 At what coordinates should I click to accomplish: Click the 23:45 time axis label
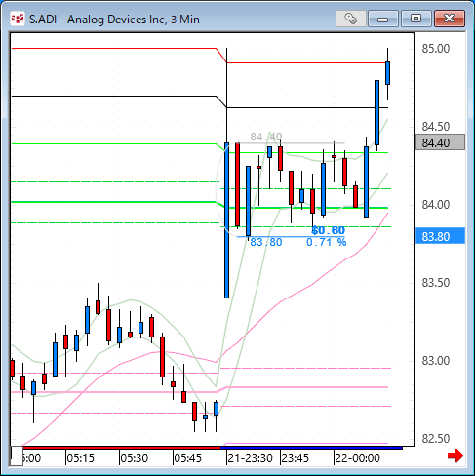(296, 458)
